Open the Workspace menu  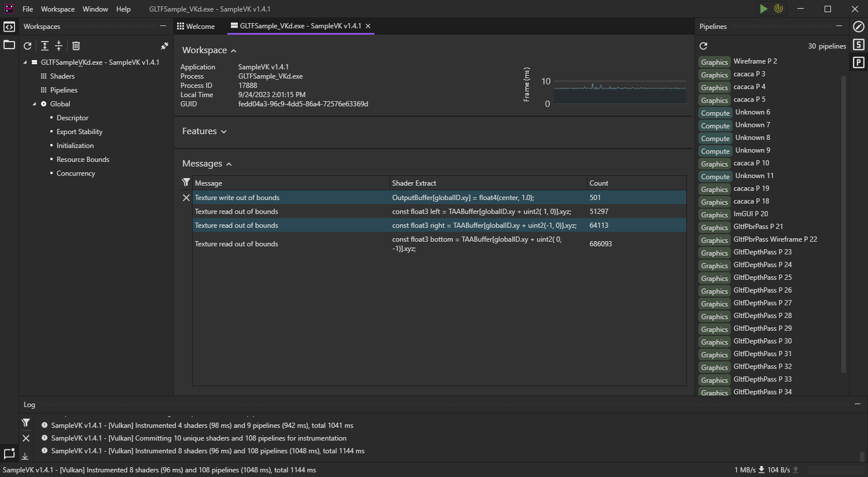[x=57, y=9]
